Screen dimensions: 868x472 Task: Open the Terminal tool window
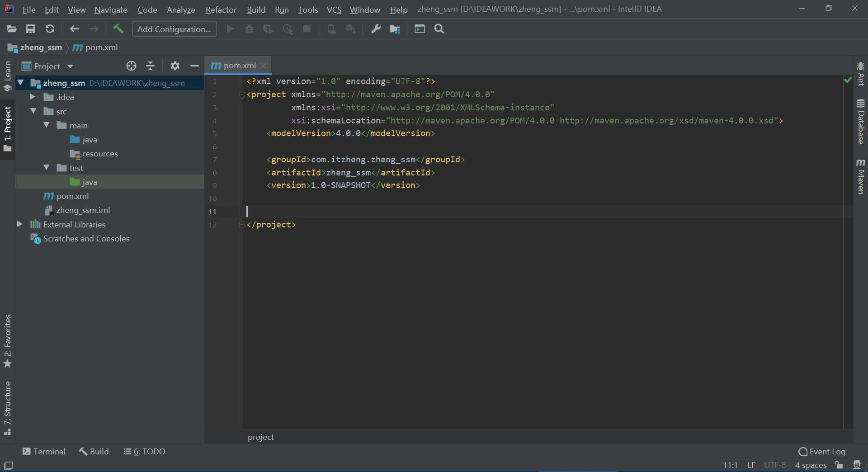pos(44,451)
